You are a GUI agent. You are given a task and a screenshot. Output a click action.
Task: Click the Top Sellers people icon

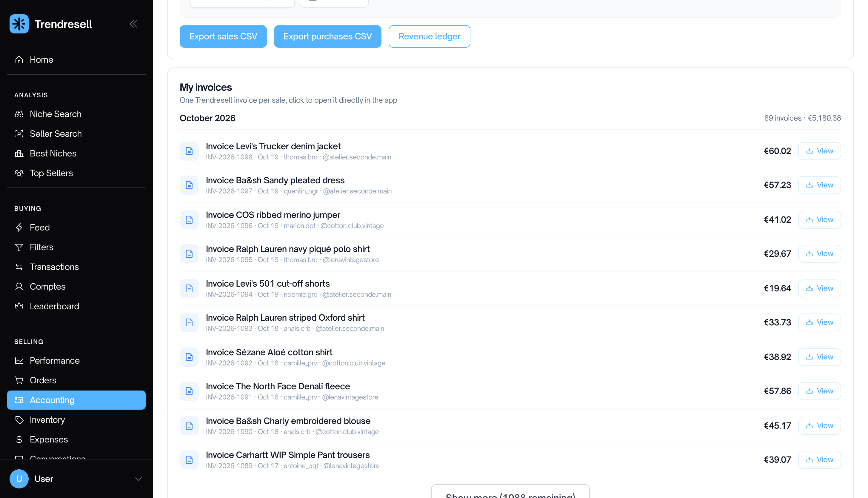pyautogui.click(x=19, y=173)
